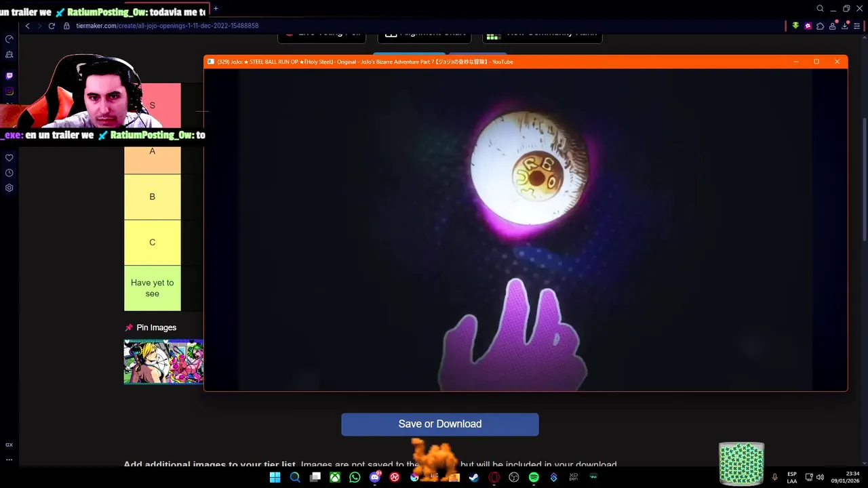Open the History clock sidebar icon
Viewport: 868px width, 488px height.
click(9, 173)
